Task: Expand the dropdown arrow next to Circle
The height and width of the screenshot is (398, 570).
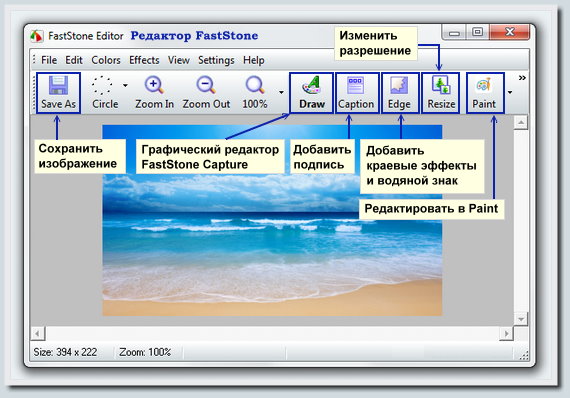Action: click(125, 86)
